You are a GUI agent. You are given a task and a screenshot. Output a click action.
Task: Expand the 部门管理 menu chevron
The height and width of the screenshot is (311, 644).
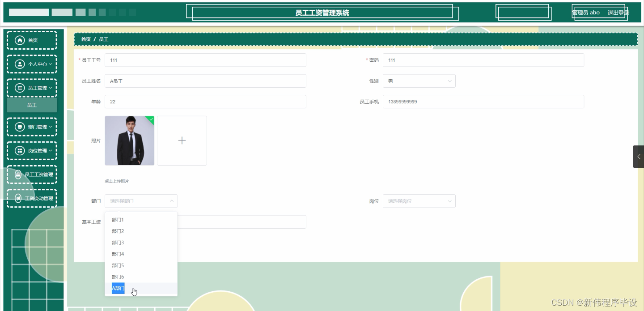pyautogui.click(x=51, y=127)
